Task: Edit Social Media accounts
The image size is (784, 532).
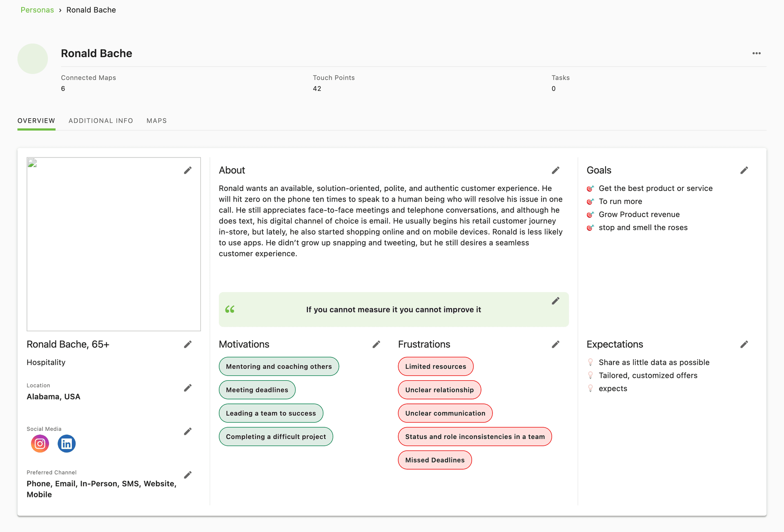Action: point(187,431)
